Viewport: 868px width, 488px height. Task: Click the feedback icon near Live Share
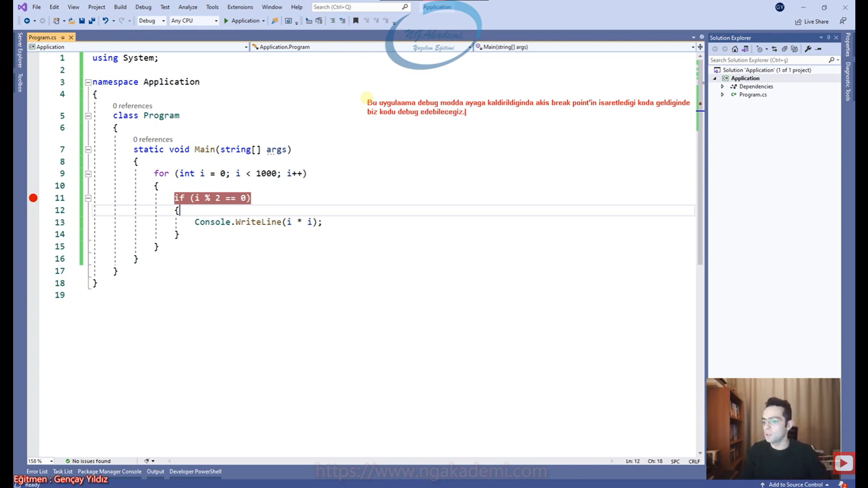point(843,21)
